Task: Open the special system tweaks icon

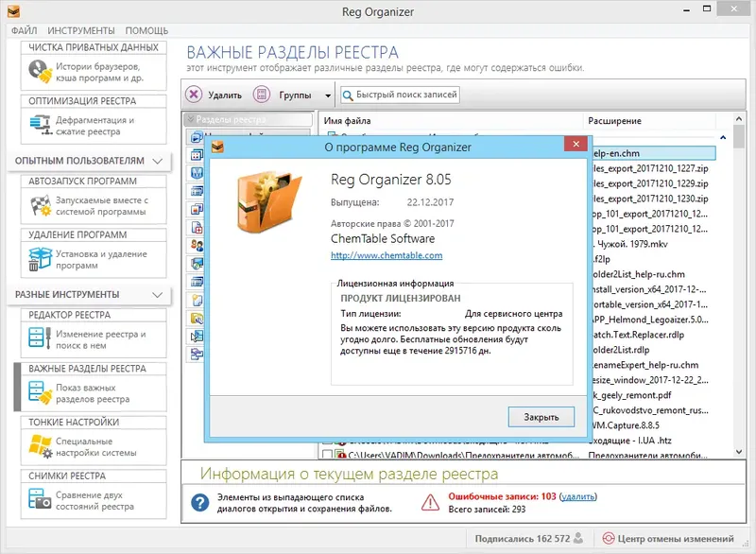Action: coord(40,446)
